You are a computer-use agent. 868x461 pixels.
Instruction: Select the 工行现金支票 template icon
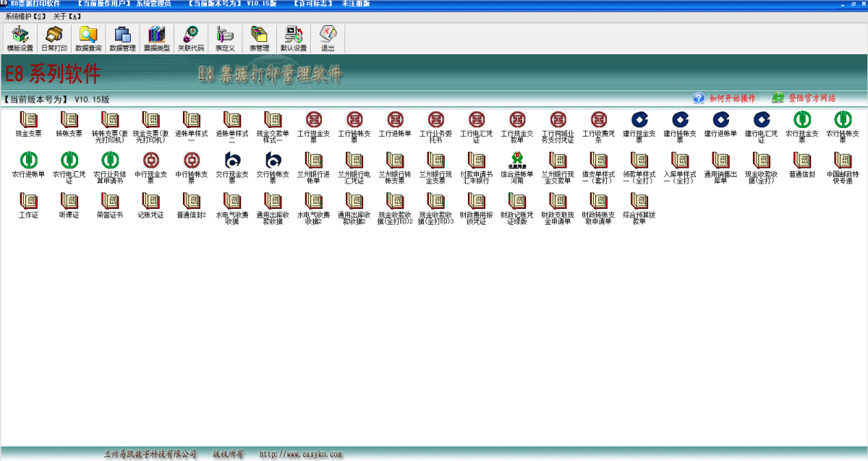click(314, 120)
